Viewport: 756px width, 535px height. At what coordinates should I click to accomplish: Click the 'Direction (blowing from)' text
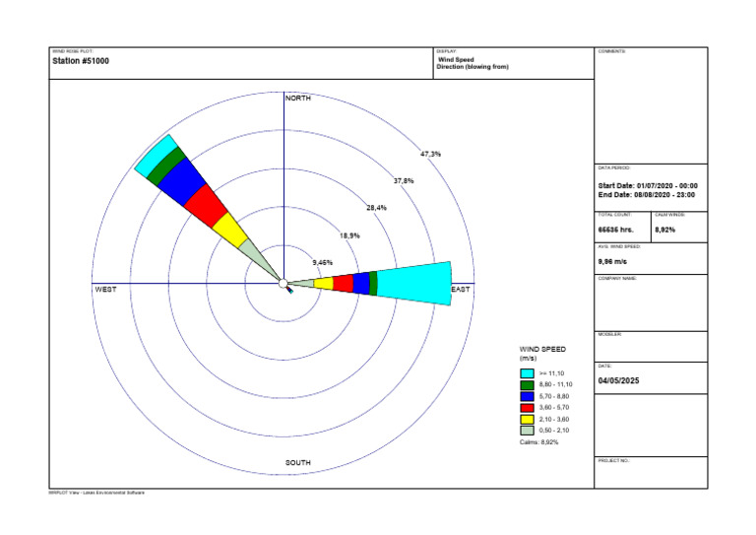tap(472, 67)
